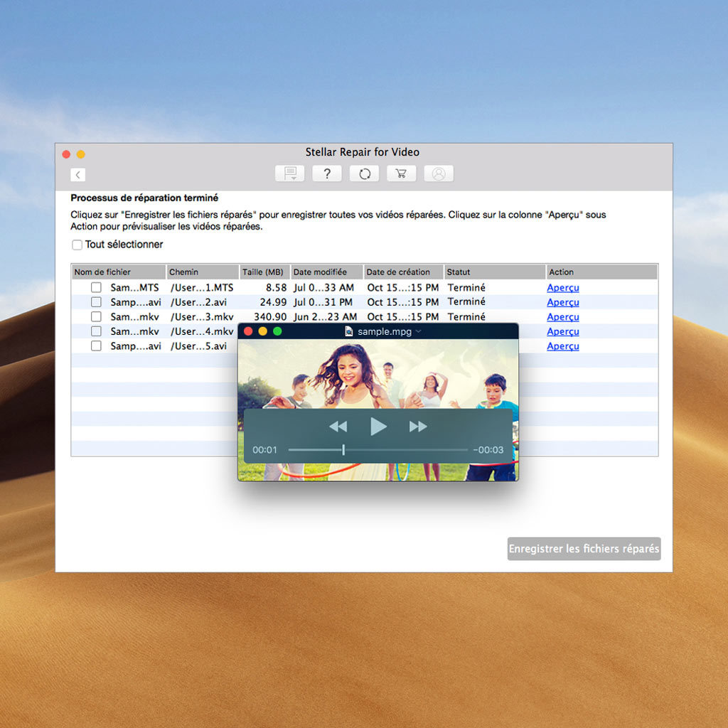Expand the sample.mpg title dropdown chevron

pos(418,331)
